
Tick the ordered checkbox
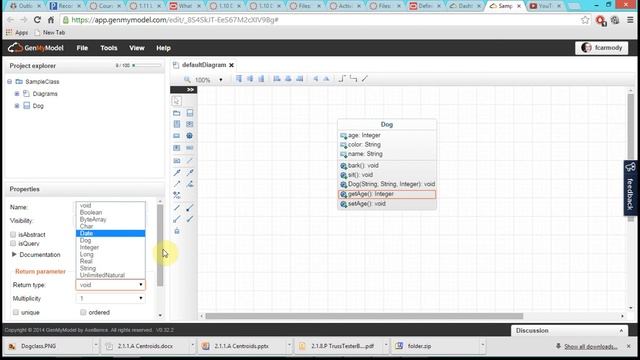[x=83, y=312]
